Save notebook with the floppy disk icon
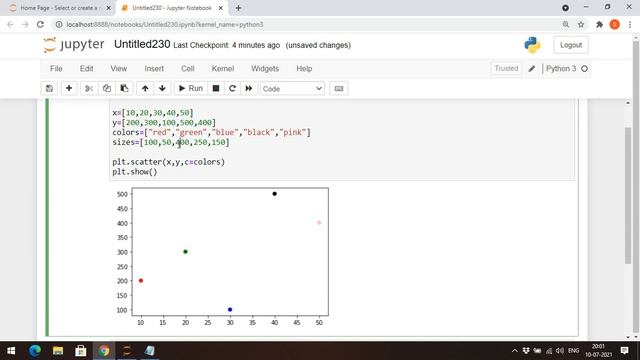Image resolution: width=640 pixels, height=360 pixels. click(49, 89)
